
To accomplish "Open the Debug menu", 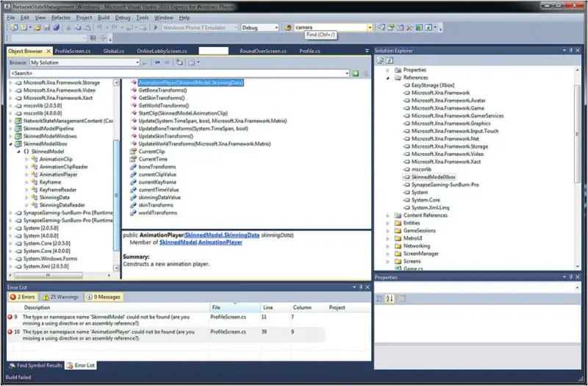I will [x=123, y=18].
